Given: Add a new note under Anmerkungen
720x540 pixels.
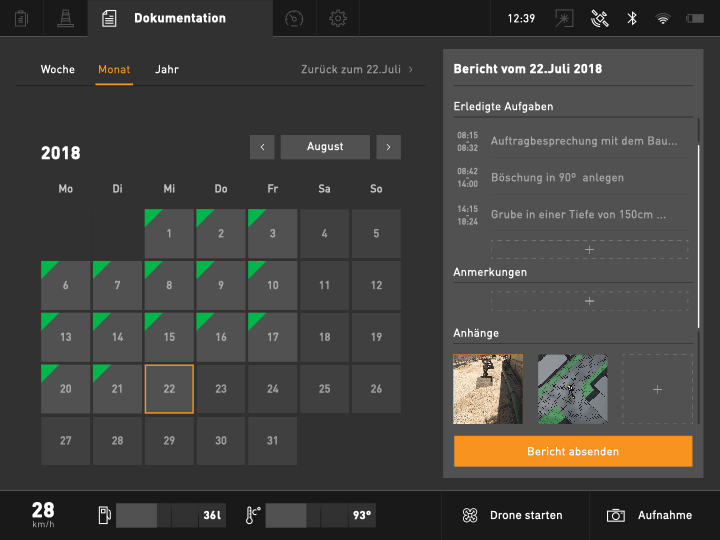Looking at the screenshot, I should 589,301.
